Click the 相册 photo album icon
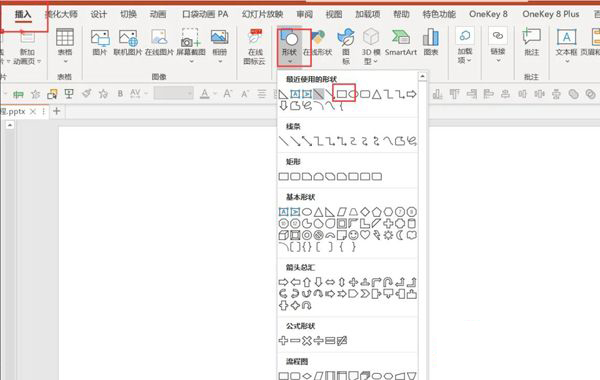The height and width of the screenshot is (380, 600). (x=220, y=38)
